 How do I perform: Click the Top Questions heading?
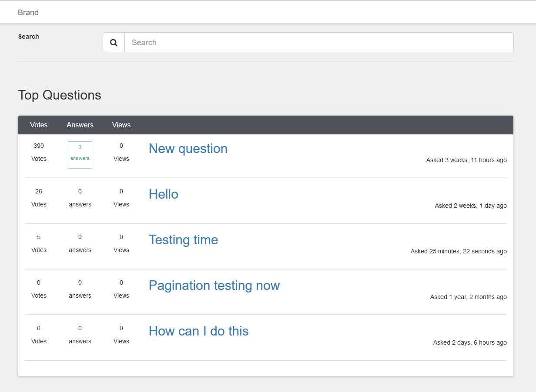coord(60,95)
